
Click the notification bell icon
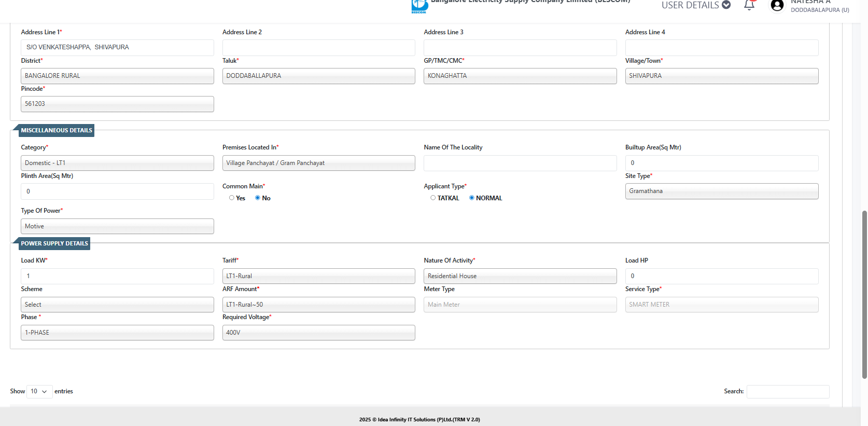pos(749,5)
